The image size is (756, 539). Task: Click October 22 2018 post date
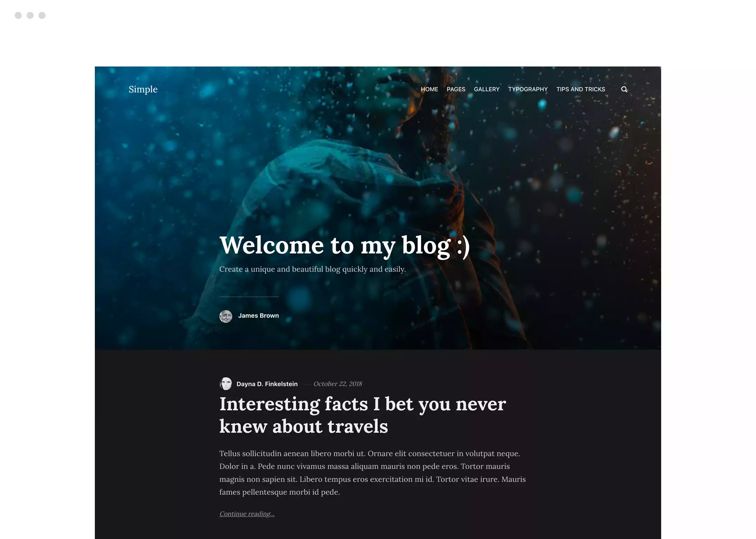click(337, 384)
